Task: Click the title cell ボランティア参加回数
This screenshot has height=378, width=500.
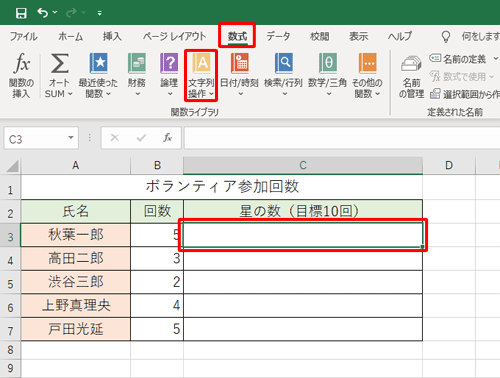Action: pyautogui.click(x=222, y=187)
